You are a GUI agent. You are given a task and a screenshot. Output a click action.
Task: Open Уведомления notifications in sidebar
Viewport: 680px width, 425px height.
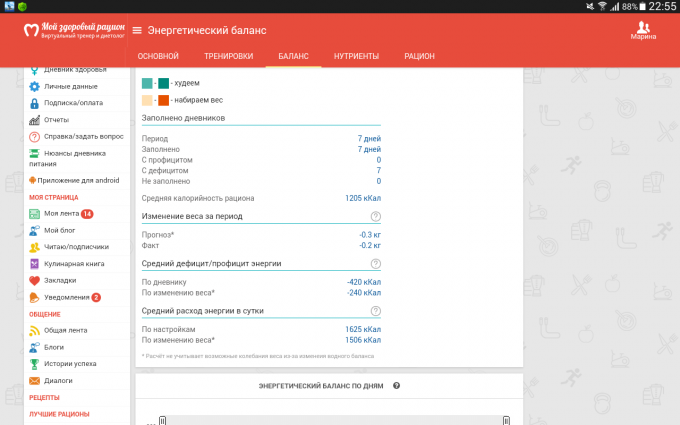[64, 297]
